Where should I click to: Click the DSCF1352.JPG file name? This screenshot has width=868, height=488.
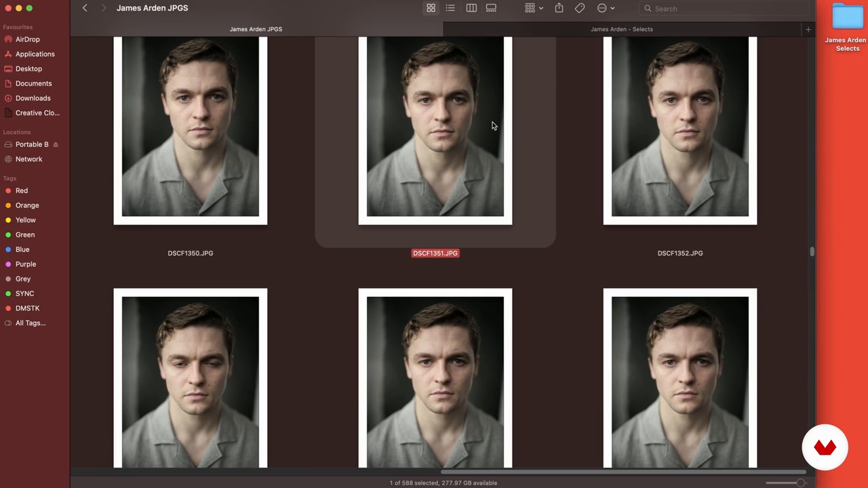(x=680, y=253)
